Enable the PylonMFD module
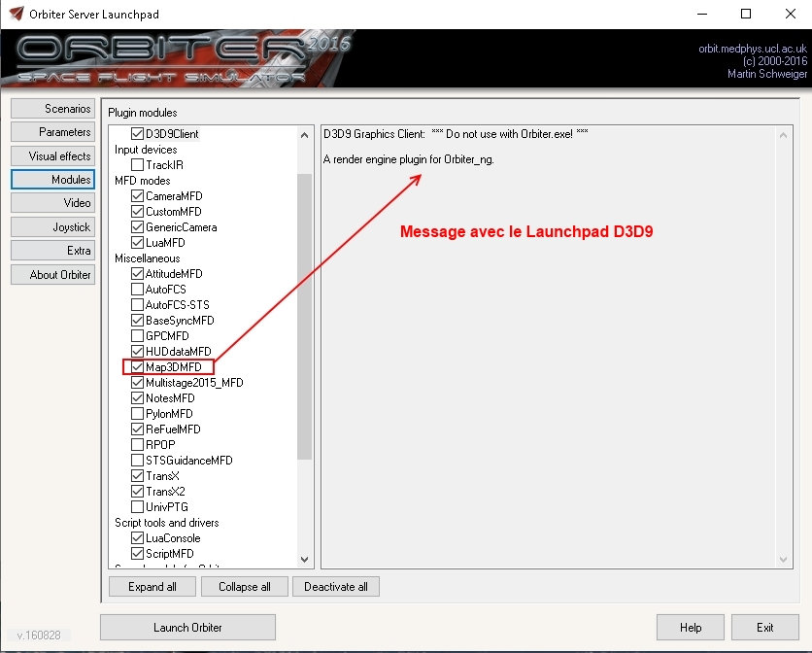 point(137,414)
